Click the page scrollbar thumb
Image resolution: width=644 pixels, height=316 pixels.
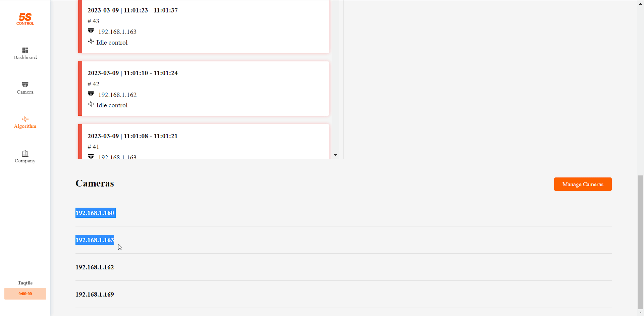pos(640,242)
